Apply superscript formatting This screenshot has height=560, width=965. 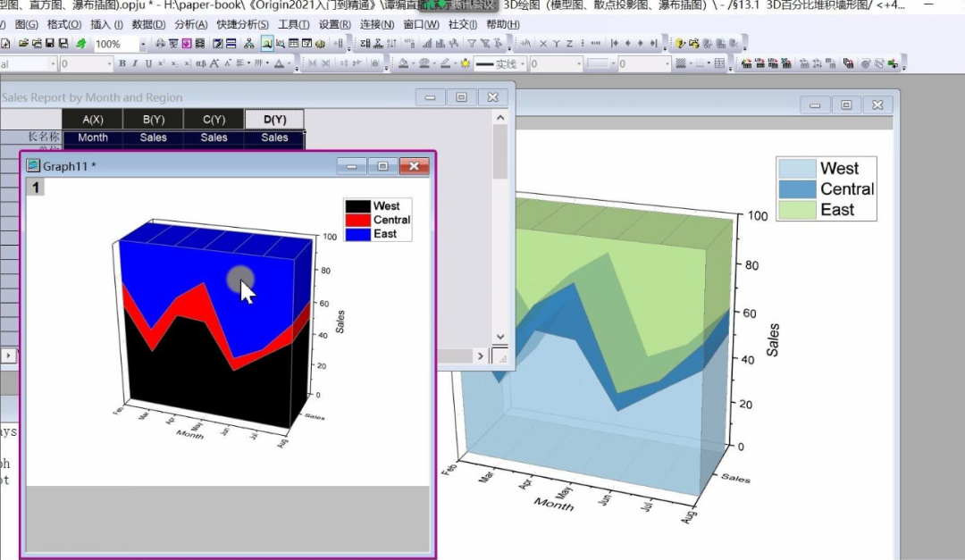tap(161, 63)
